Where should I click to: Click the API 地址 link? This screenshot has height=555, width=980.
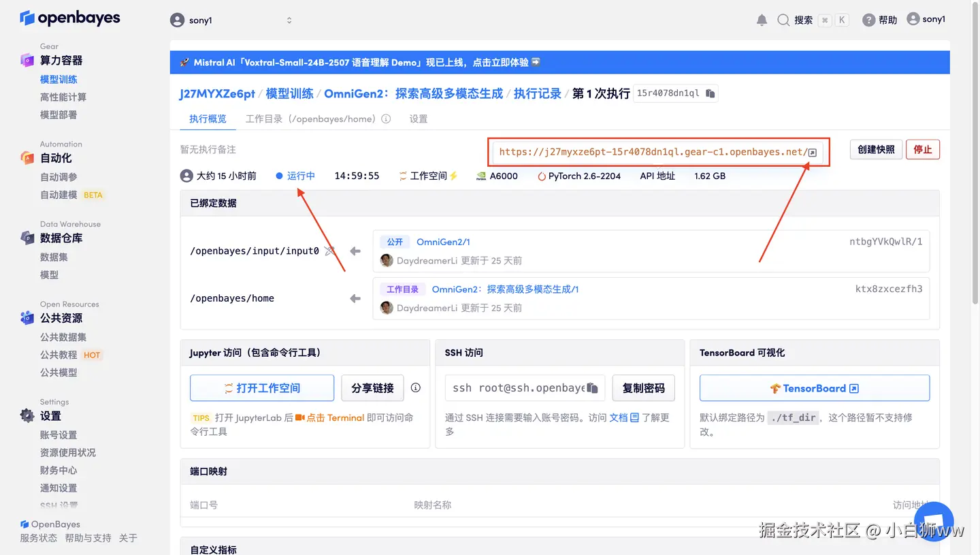click(x=657, y=176)
